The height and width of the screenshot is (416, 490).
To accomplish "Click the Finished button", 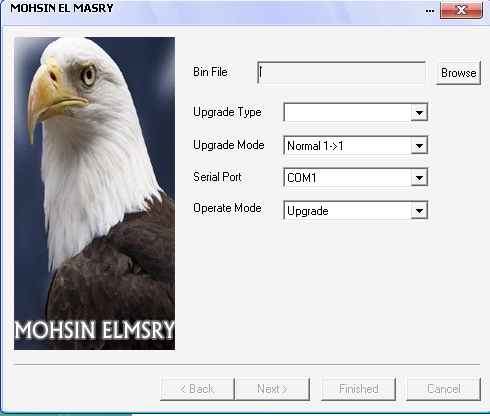I will click(358, 389).
